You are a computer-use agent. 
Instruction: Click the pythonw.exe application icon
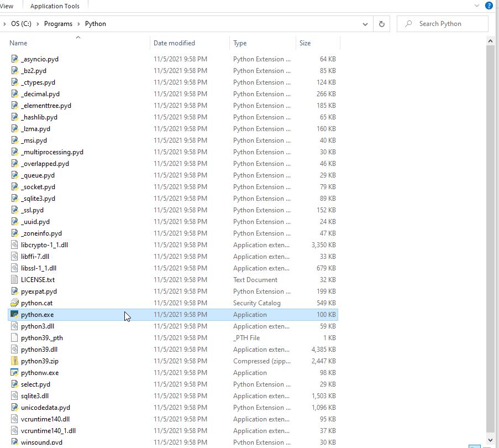[x=14, y=373]
